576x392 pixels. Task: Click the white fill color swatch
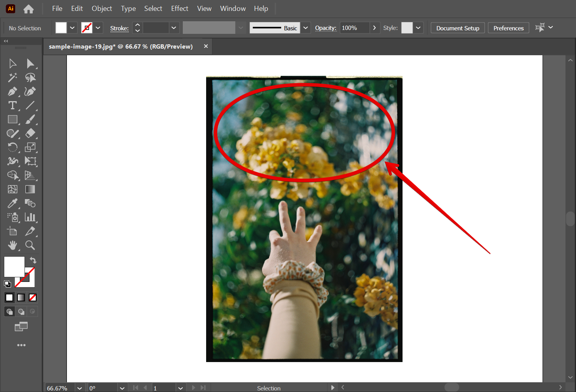[61, 28]
